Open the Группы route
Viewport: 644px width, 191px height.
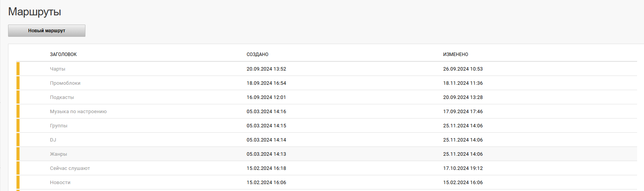[59, 126]
